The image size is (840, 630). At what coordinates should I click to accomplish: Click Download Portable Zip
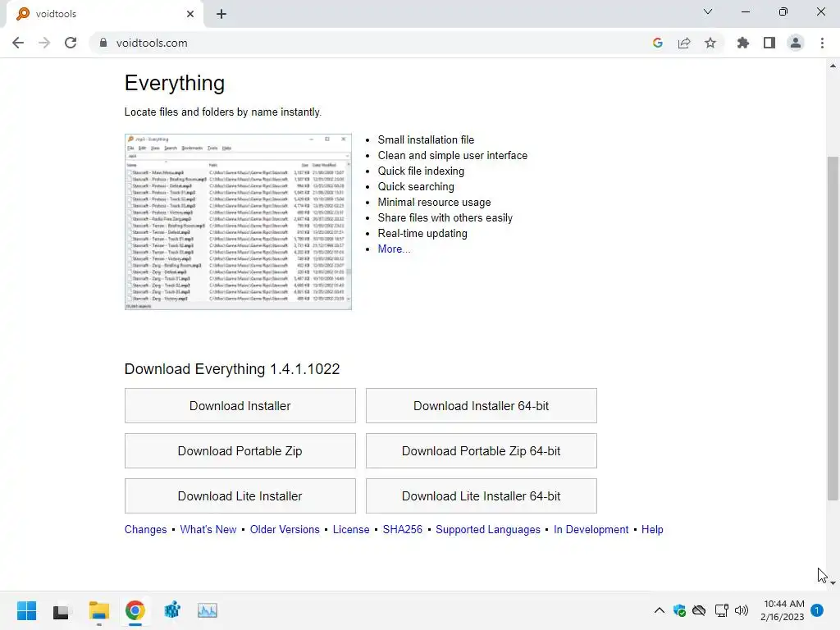point(240,450)
